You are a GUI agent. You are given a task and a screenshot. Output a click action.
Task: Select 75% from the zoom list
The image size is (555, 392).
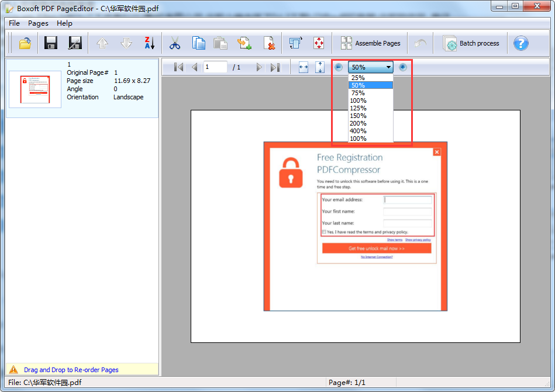click(358, 92)
